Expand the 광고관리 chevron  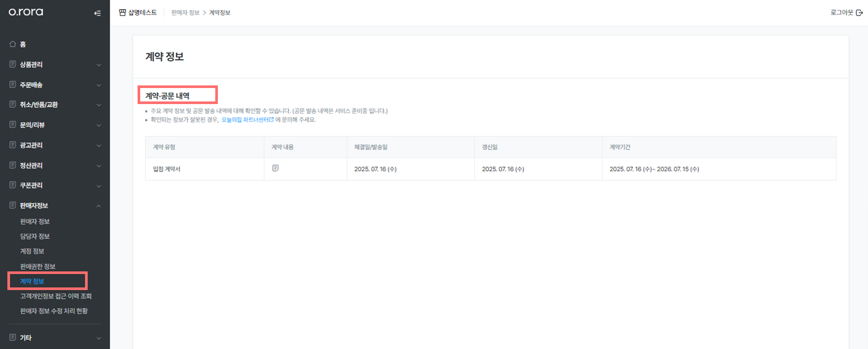(99, 146)
